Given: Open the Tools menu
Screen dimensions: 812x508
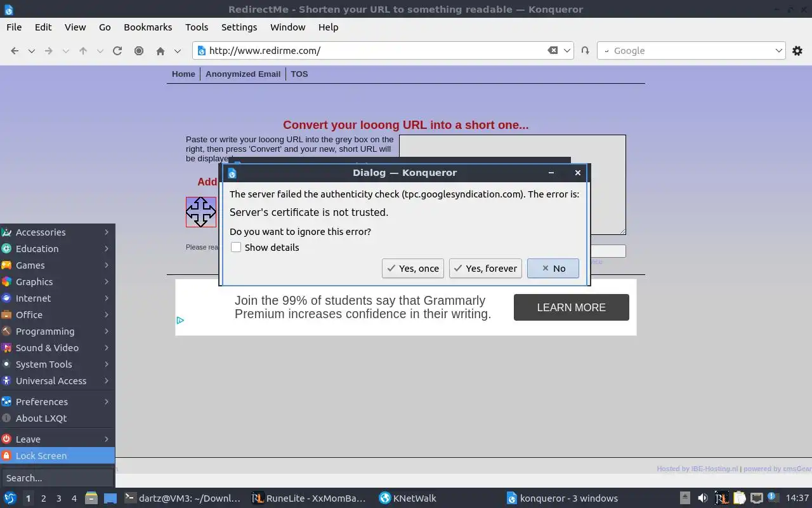Looking at the screenshot, I should pos(197,27).
